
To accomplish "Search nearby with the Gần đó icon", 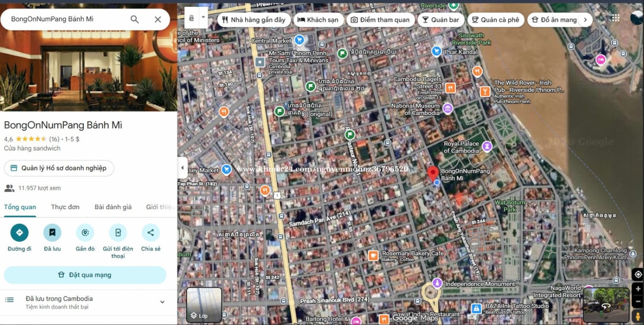I will point(85,233).
